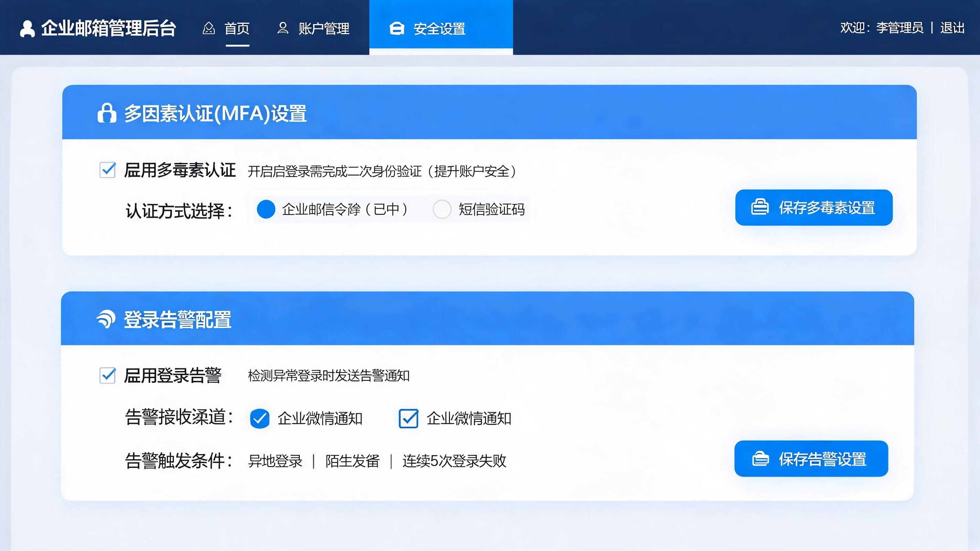This screenshot has height=551, width=980.
Task: Select the 短信验证码 radio button
Action: point(442,209)
